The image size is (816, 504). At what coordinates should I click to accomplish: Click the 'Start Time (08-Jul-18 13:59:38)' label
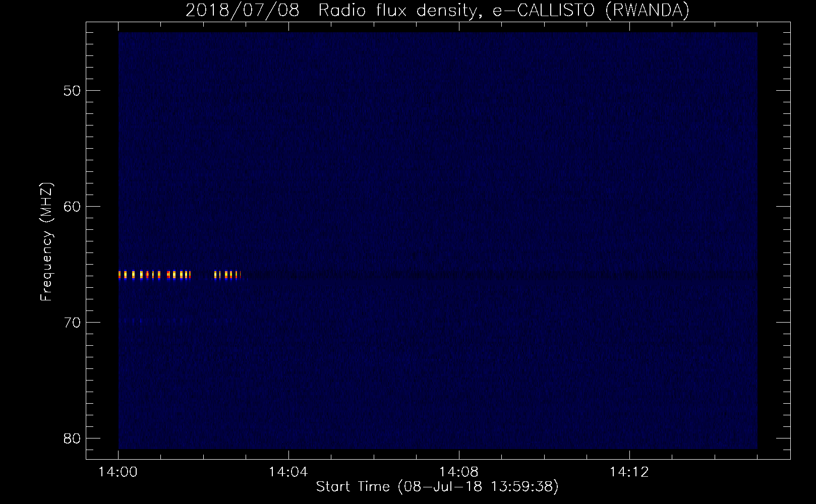pyautogui.click(x=437, y=487)
